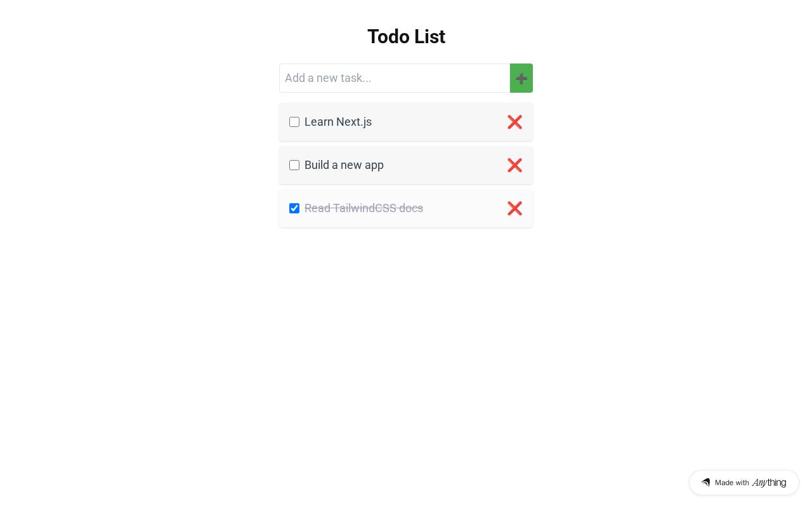Mark Build a new app as done
812x508 pixels.
pyautogui.click(x=294, y=165)
